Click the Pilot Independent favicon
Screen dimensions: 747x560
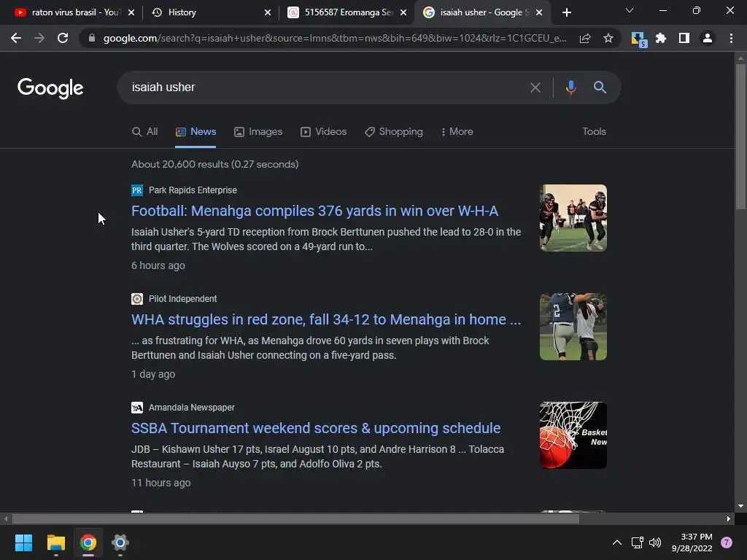137,299
